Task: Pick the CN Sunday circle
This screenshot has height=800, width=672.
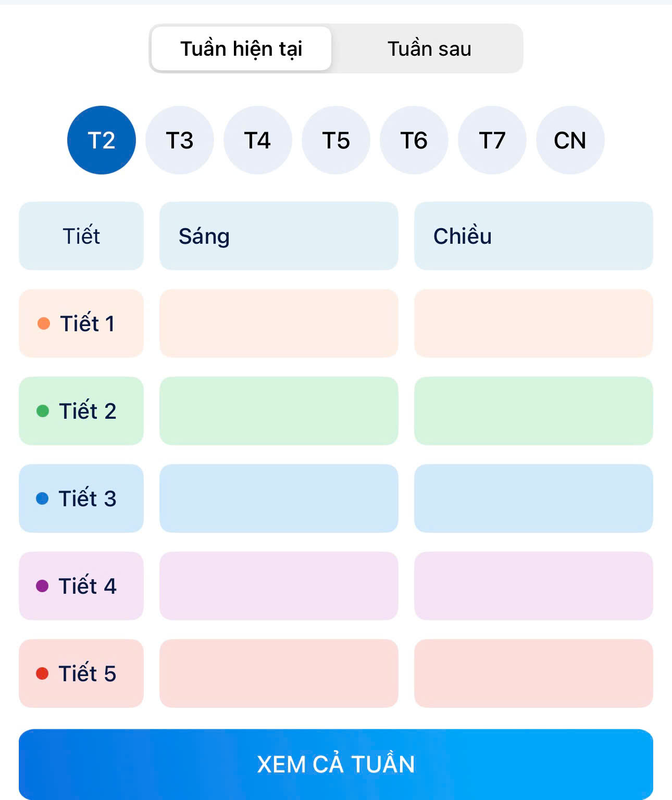Action: [570, 140]
